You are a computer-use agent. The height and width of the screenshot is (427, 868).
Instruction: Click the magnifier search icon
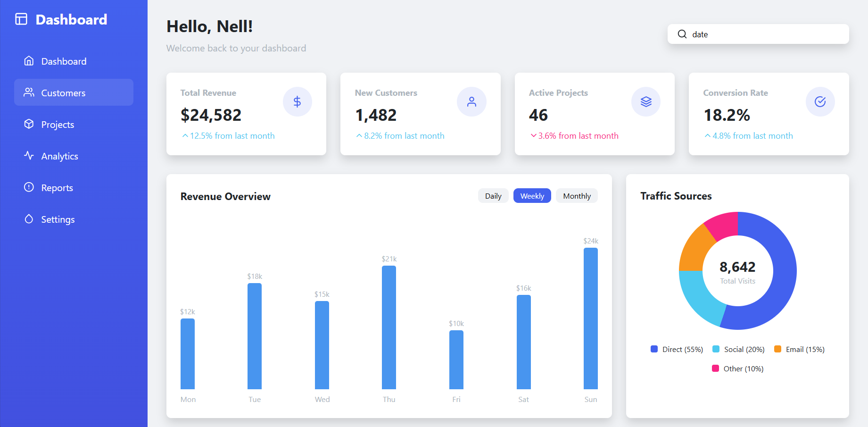click(x=682, y=34)
